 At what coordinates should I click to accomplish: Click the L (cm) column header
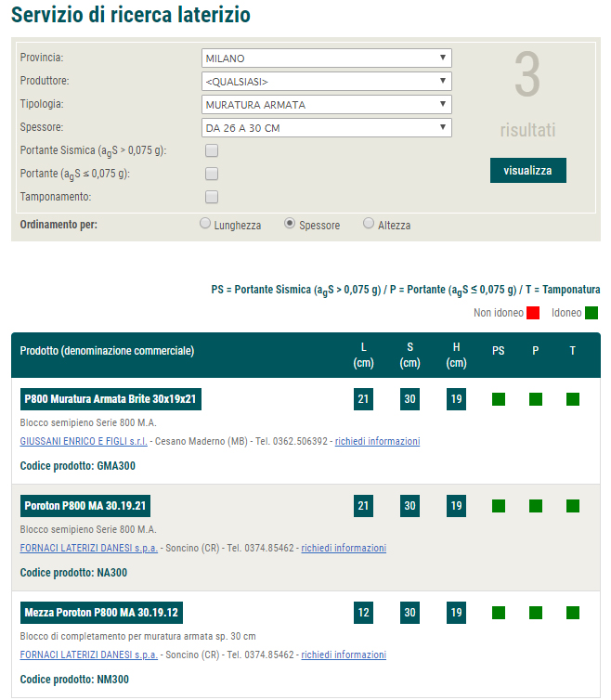(x=364, y=355)
